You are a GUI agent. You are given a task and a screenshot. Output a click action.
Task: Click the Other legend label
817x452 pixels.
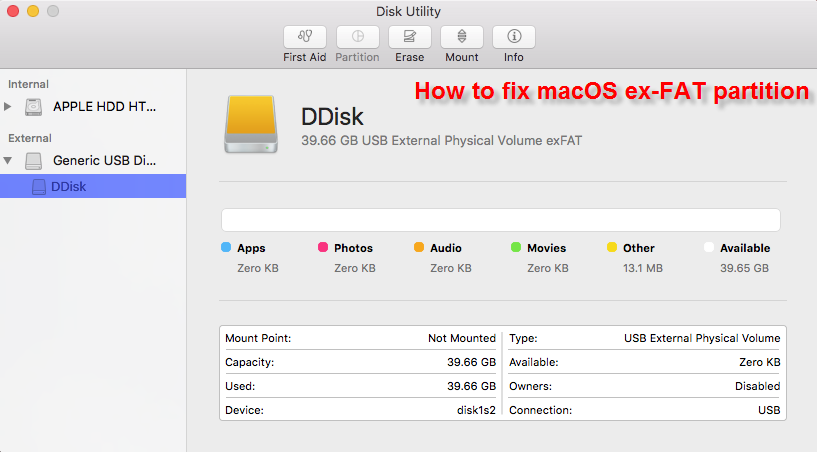point(639,248)
